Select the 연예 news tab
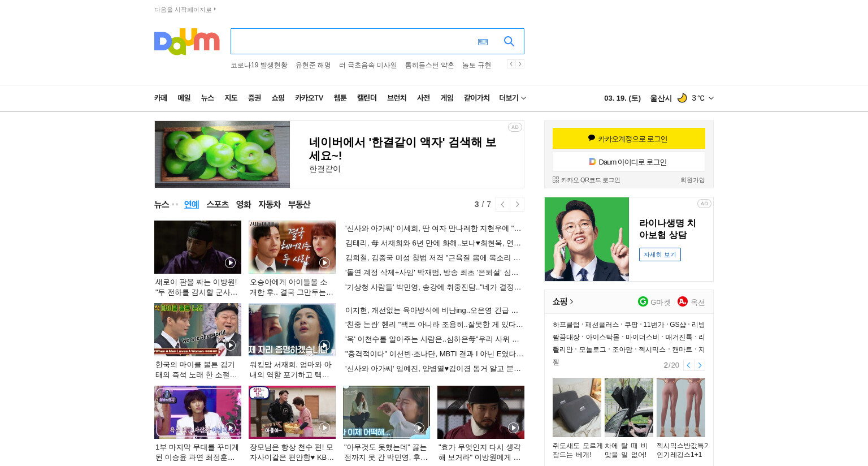The image size is (868, 466). (192, 204)
